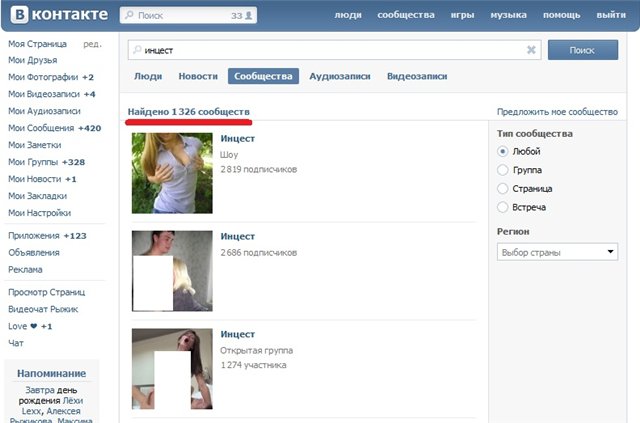The height and width of the screenshot is (423, 640).
Task: Clear the search query with X icon
Action: [531, 50]
